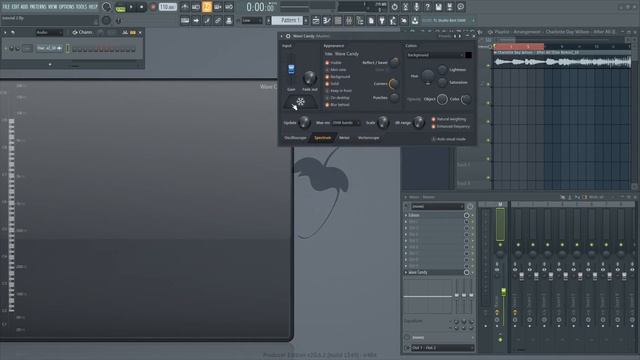Click the snowflake freeze button in Wave Candy
640x360 pixels.
(301, 102)
